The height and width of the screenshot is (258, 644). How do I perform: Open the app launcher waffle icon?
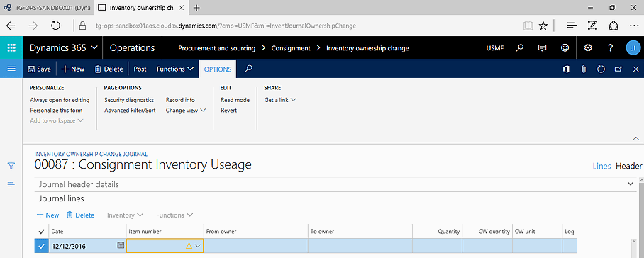tap(11, 47)
